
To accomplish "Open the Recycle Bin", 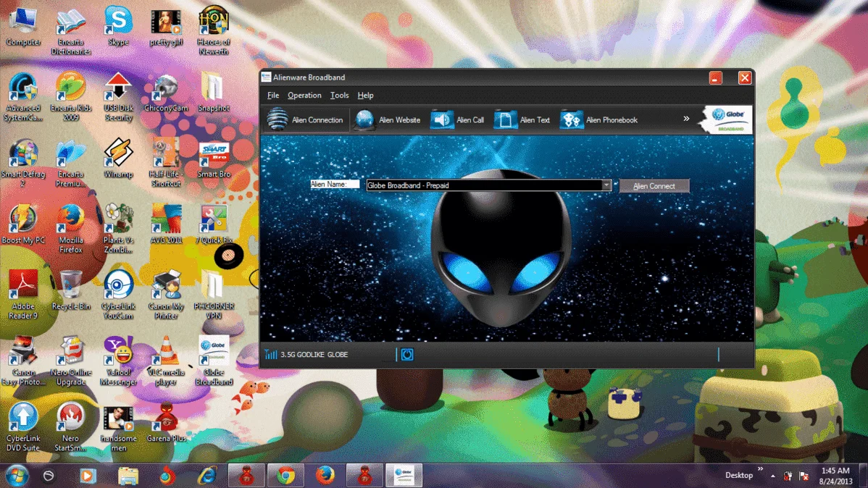I will (x=71, y=290).
